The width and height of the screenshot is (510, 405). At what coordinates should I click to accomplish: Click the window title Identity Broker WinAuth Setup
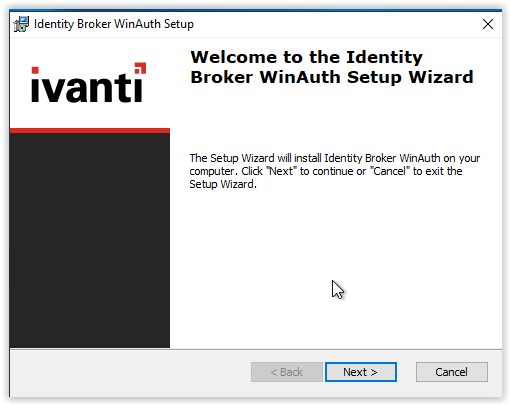pos(114,24)
